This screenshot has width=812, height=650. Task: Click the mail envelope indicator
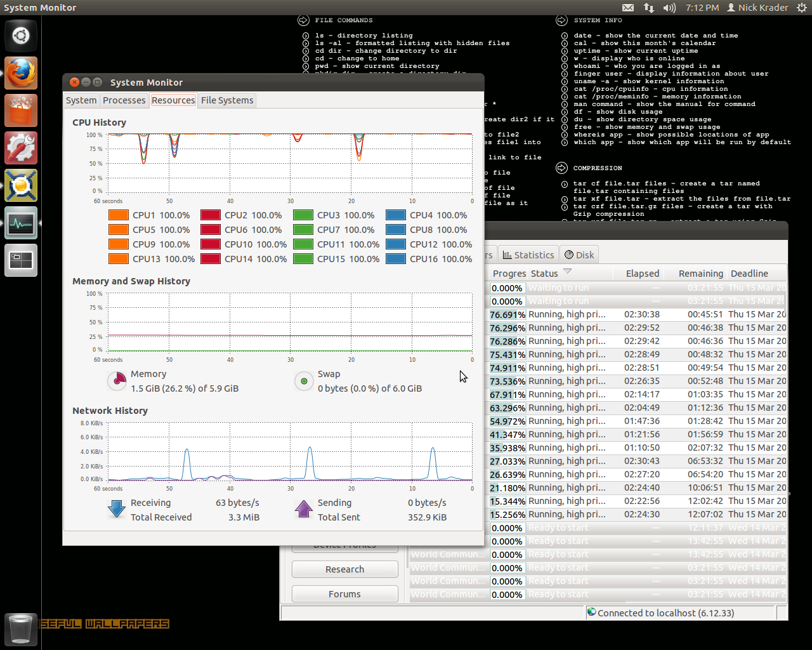click(627, 8)
